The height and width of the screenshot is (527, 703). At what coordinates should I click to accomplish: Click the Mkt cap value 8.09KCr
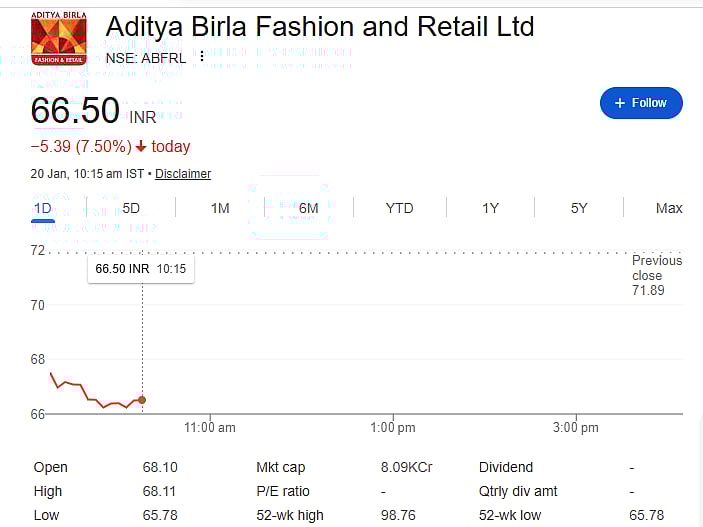point(406,467)
